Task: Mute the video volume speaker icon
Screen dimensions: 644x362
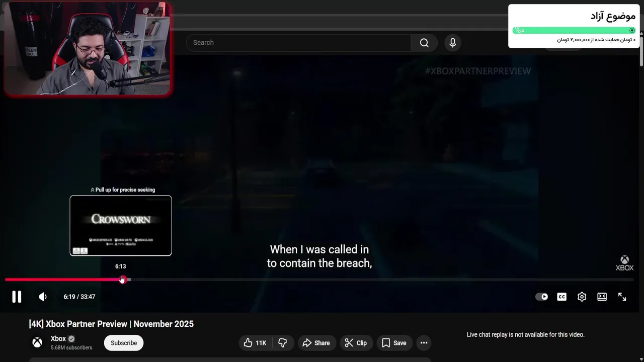Action: [43, 297]
